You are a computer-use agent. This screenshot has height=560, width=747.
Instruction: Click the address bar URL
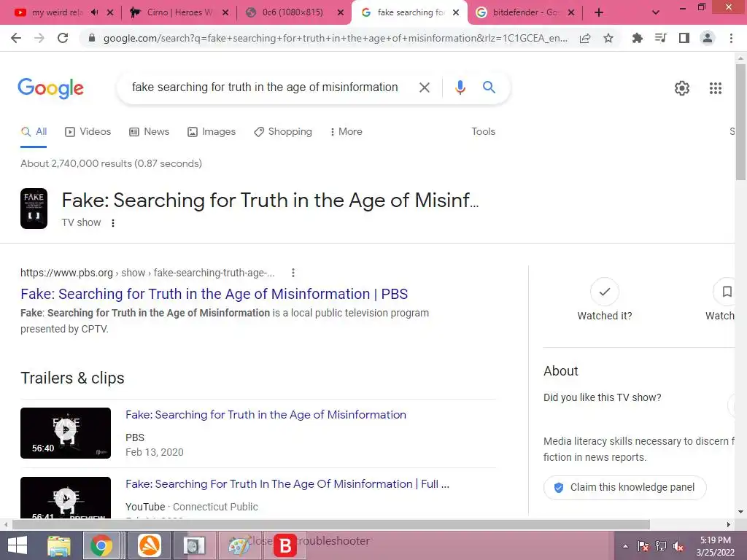(x=335, y=38)
